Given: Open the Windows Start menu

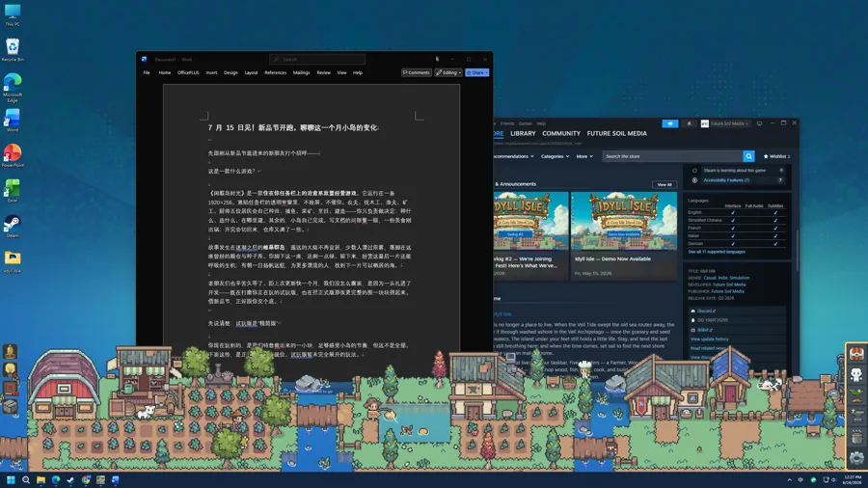Looking at the screenshot, I should (x=11, y=479).
